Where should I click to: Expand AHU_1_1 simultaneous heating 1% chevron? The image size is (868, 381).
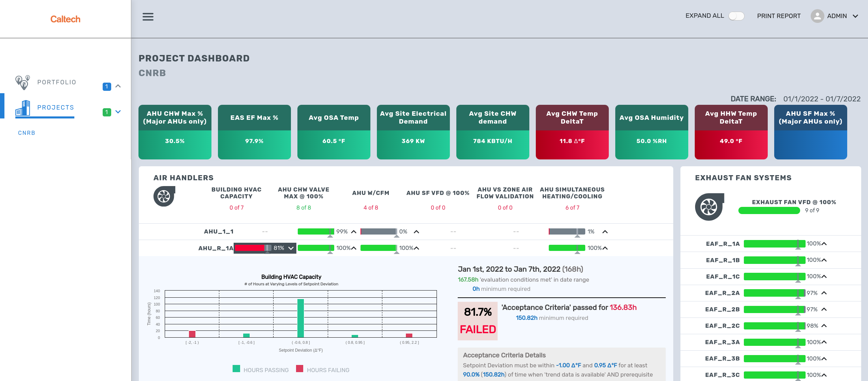click(x=605, y=232)
